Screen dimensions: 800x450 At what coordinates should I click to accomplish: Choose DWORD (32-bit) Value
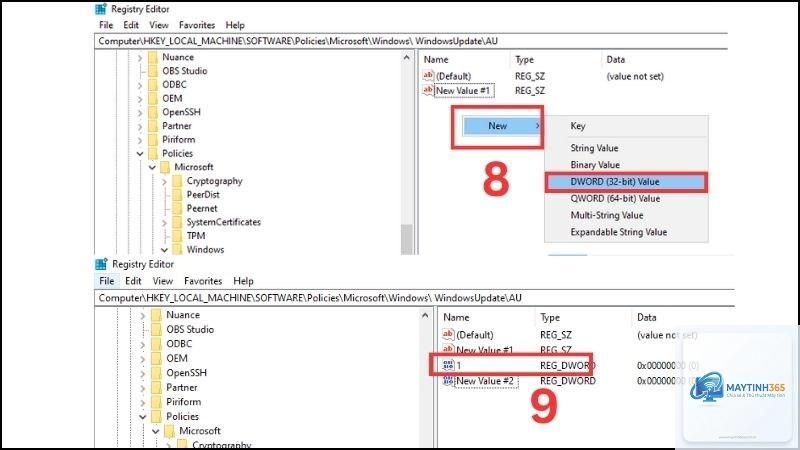click(x=627, y=182)
